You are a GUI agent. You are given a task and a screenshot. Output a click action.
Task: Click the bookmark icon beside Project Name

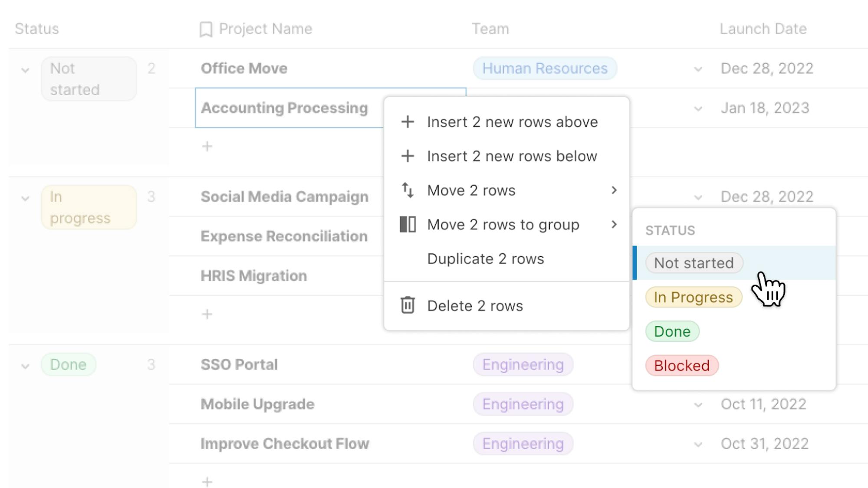click(206, 29)
